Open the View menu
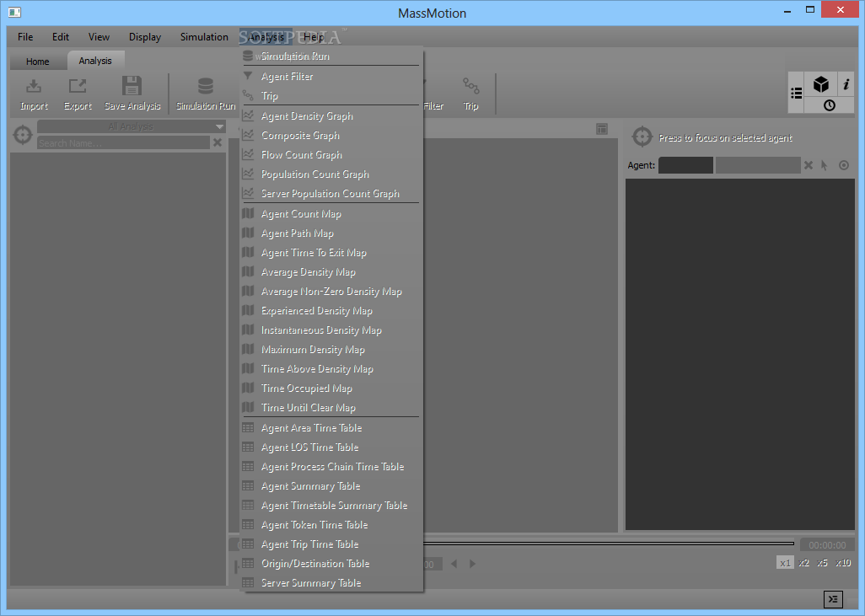Viewport: 865px width, 616px height. click(x=99, y=37)
